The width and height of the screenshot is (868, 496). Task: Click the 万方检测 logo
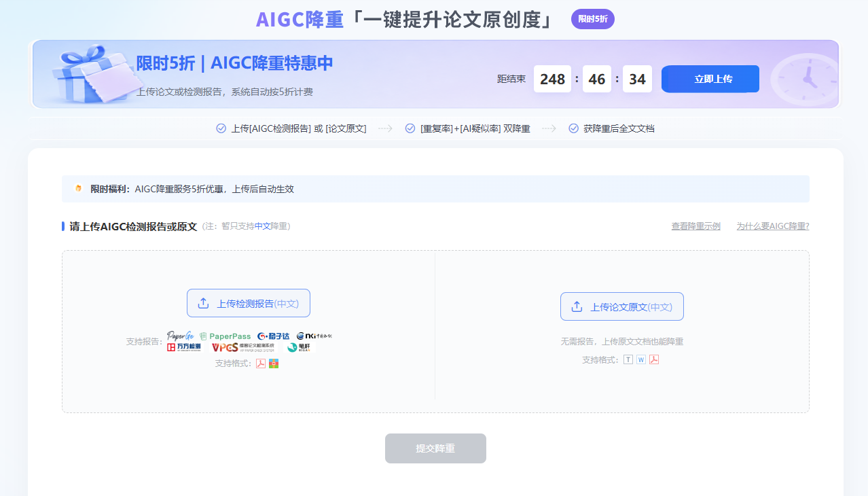pos(183,347)
